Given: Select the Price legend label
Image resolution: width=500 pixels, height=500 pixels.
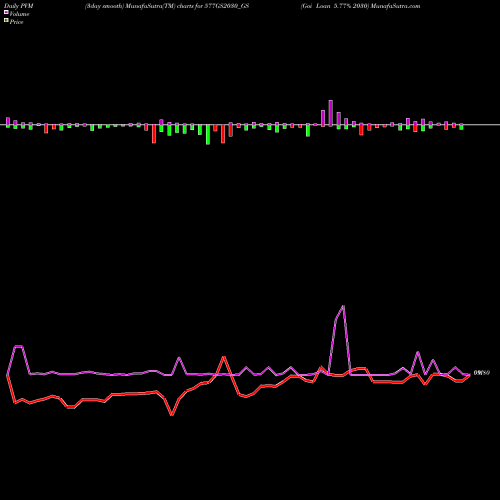Looking at the screenshot, I should pyautogui.click(x=16, y=22).
